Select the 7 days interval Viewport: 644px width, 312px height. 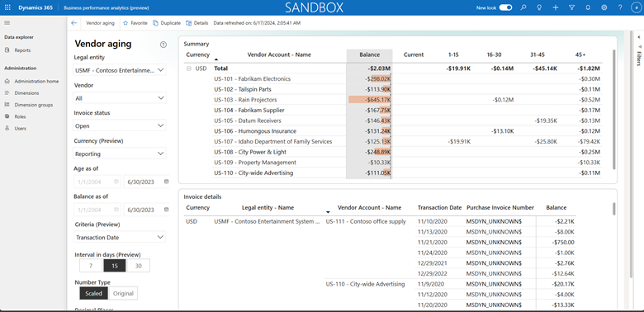[91, 266]
